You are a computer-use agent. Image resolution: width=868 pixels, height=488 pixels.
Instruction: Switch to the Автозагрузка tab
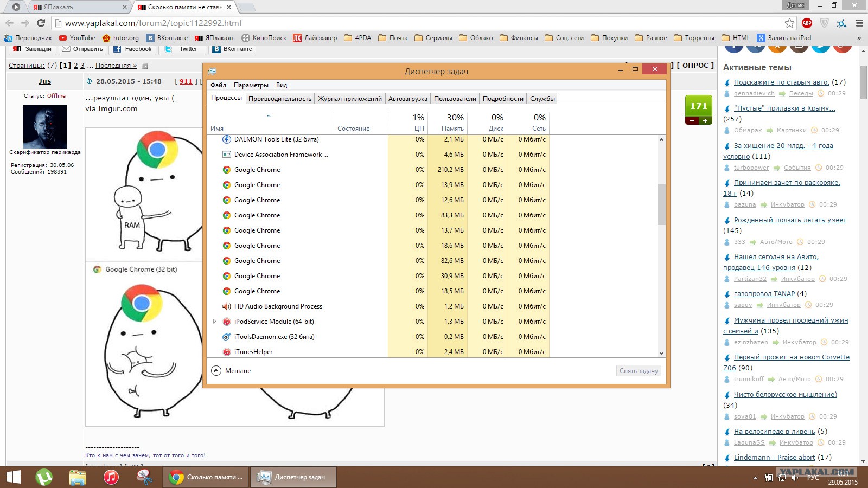(408, 99)
